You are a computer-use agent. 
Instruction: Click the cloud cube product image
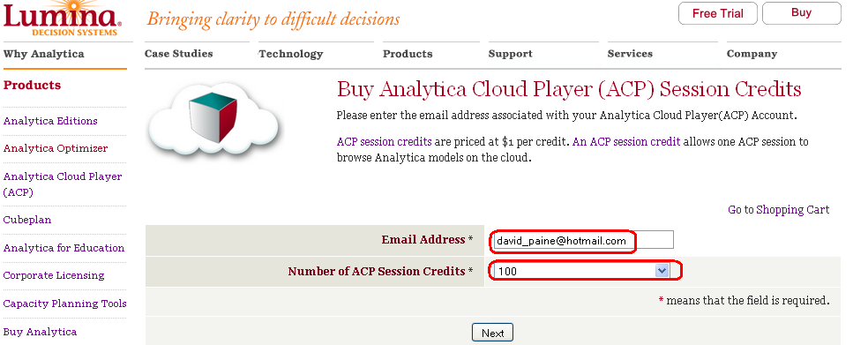[213, 118]
